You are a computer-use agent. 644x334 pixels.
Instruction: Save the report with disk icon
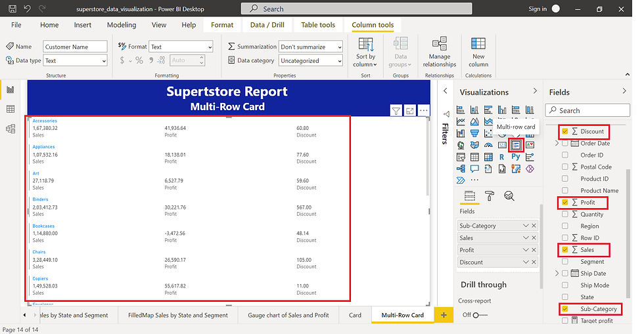pyautogui.click(x=12, y=9)
